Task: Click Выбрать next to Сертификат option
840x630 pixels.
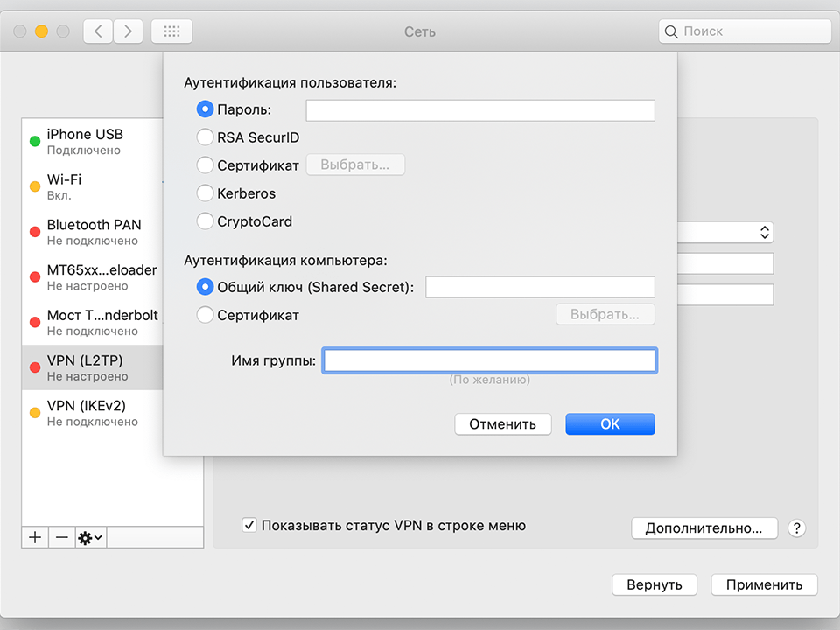Action: pos(355,164)
